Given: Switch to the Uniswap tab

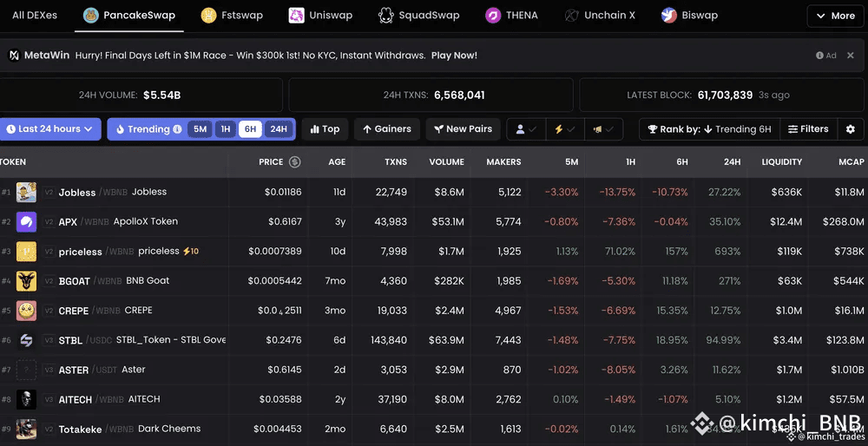Looking at the screenshot, I should point(320,16).
